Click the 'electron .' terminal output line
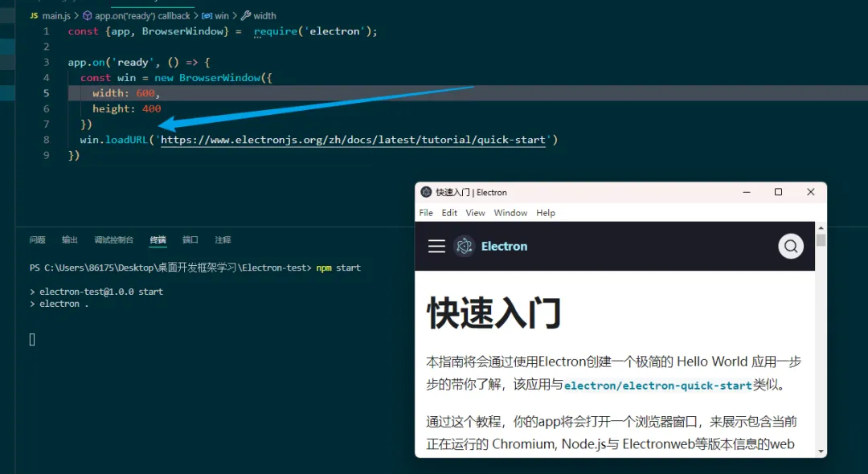Screen dimensions: 868x474 (63, 304)
